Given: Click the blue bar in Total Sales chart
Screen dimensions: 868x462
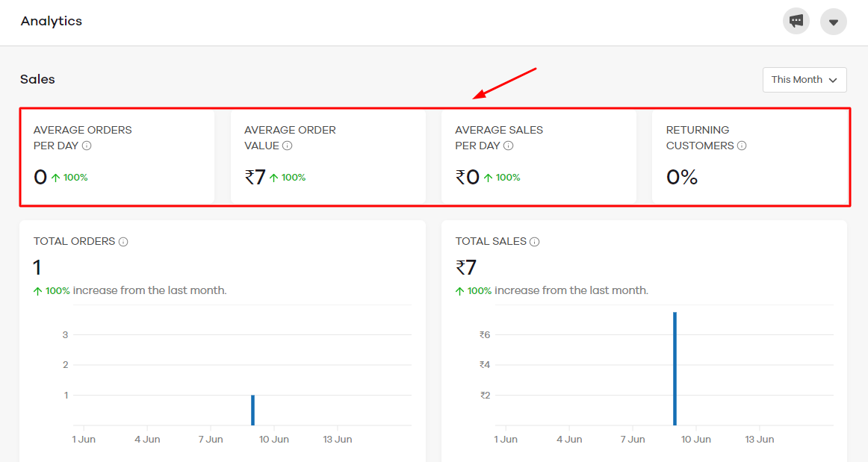Looking at the screenshot, I should point(675,369).
